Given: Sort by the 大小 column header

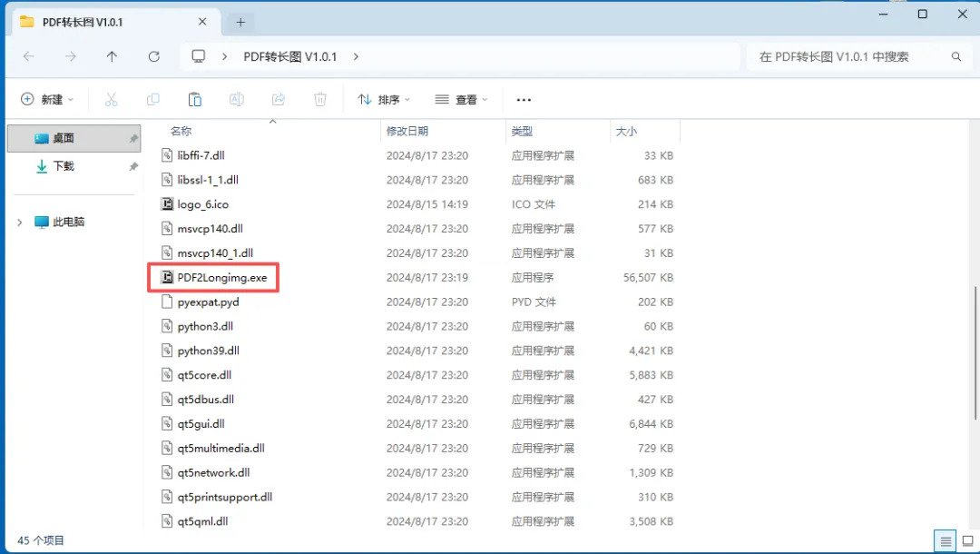Looking at the screenshot, I should click(x=626, y=131).
